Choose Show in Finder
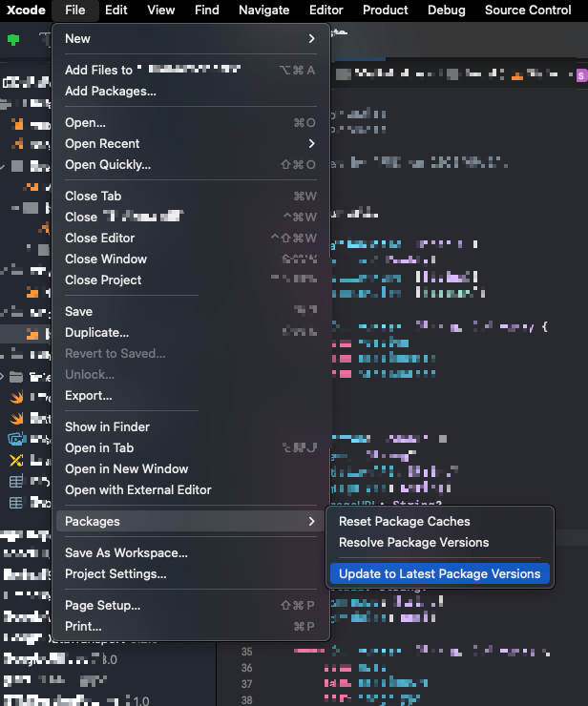 tap(191, 426)
